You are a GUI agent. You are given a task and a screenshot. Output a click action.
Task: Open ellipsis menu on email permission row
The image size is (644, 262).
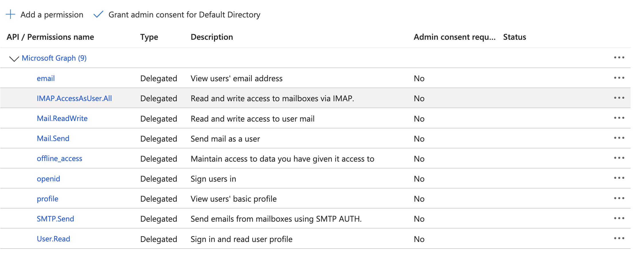[x=619, y=78]
